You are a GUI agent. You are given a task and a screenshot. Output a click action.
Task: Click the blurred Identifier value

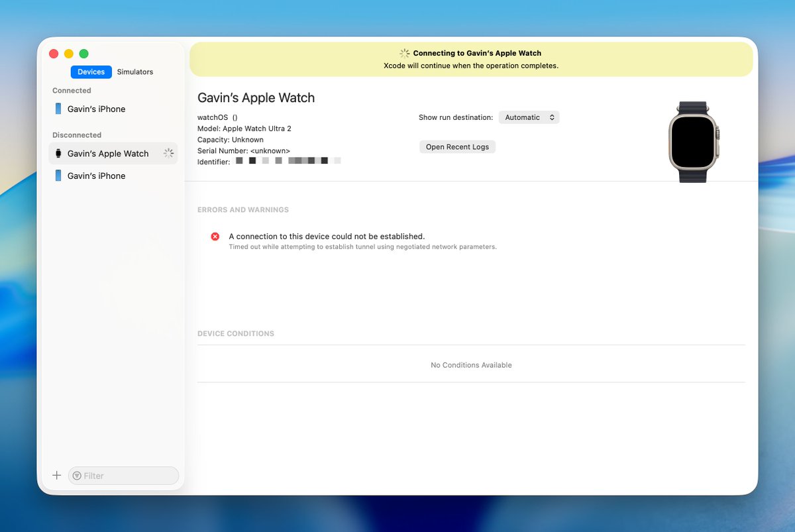tap(288, 161)
